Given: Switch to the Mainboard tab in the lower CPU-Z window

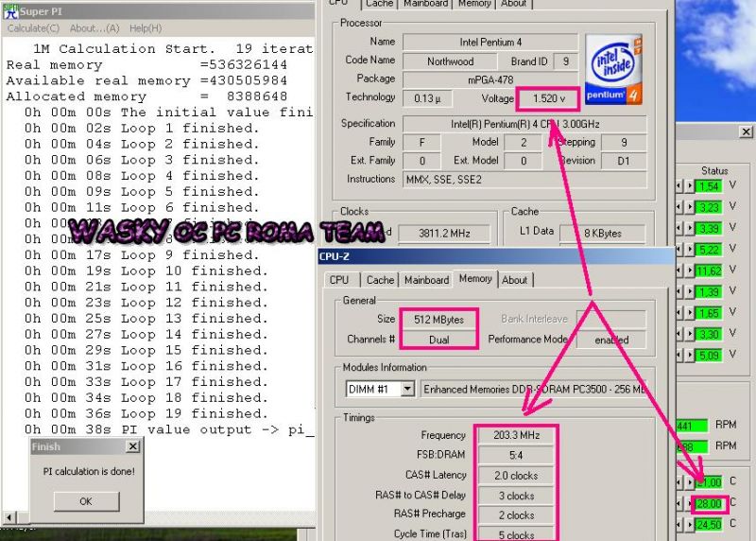Looking at the screenshot, I should tap(426, 280).
